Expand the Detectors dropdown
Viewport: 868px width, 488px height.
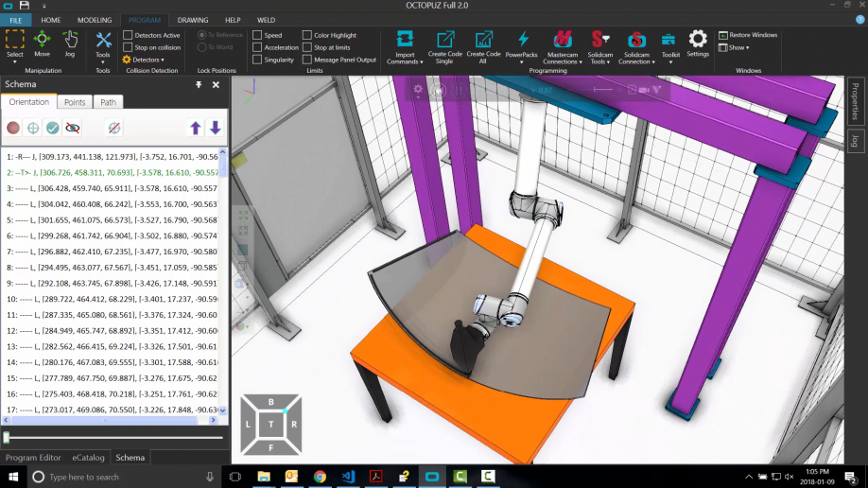(x=144, y=60)
